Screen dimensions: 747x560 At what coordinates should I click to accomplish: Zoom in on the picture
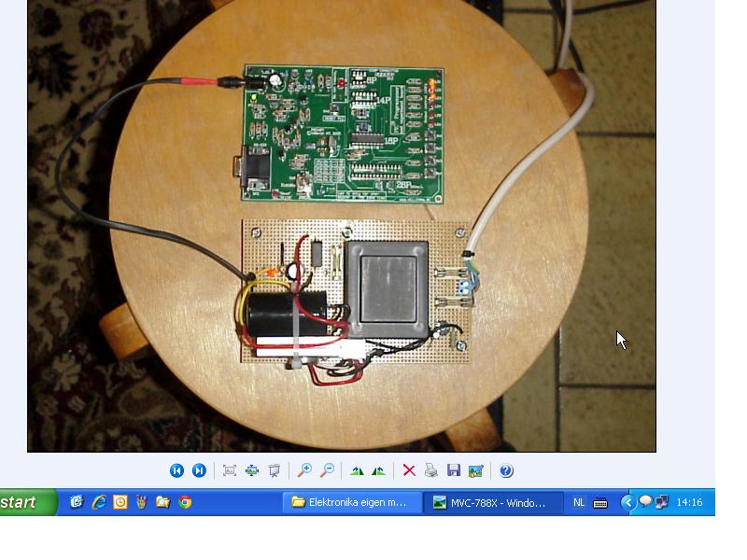[x=304, y=471]
